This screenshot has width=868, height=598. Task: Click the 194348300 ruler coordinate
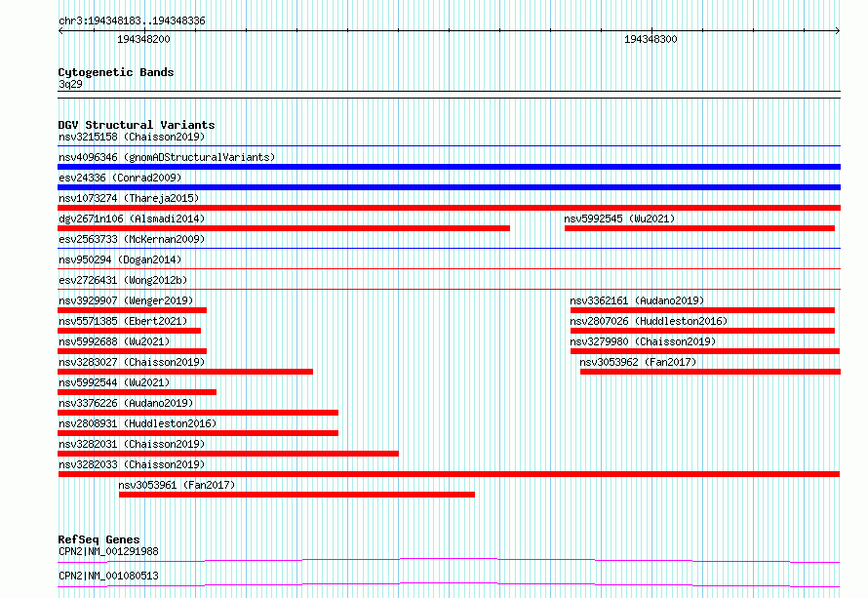point(651,39)
